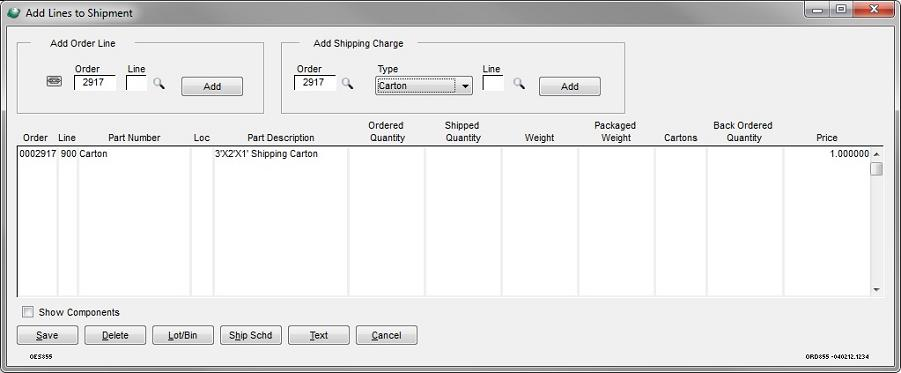Click the Delete button

[115, 335]
